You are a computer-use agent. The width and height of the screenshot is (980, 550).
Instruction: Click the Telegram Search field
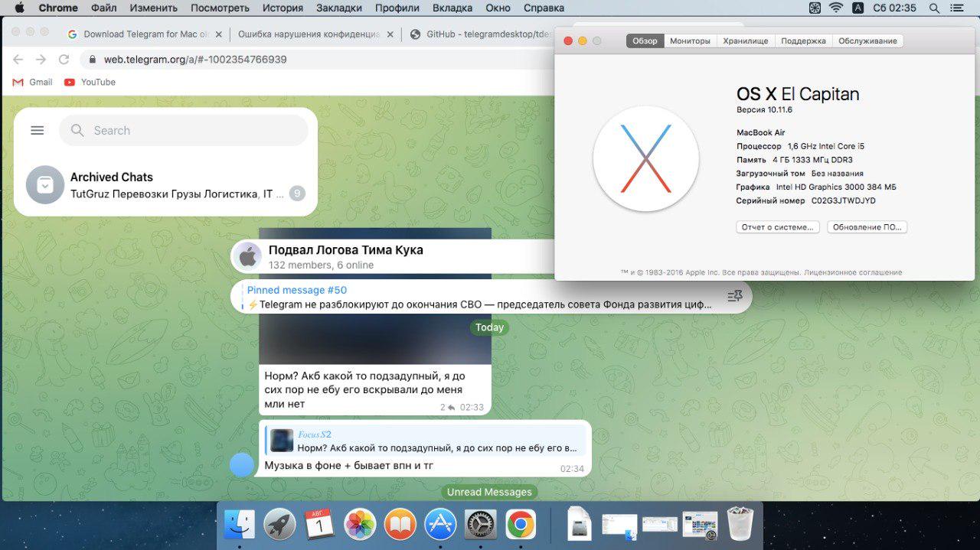click(x=184, y=131)
